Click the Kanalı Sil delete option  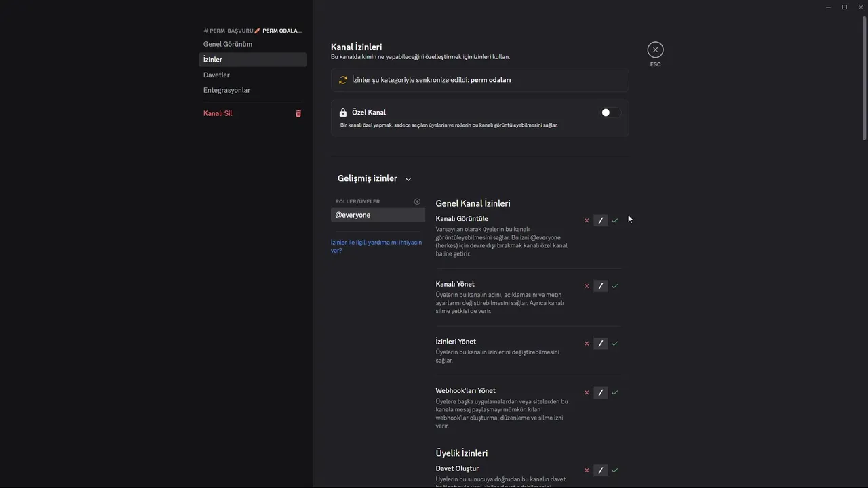pyautogui.click(x=218, y=113)
